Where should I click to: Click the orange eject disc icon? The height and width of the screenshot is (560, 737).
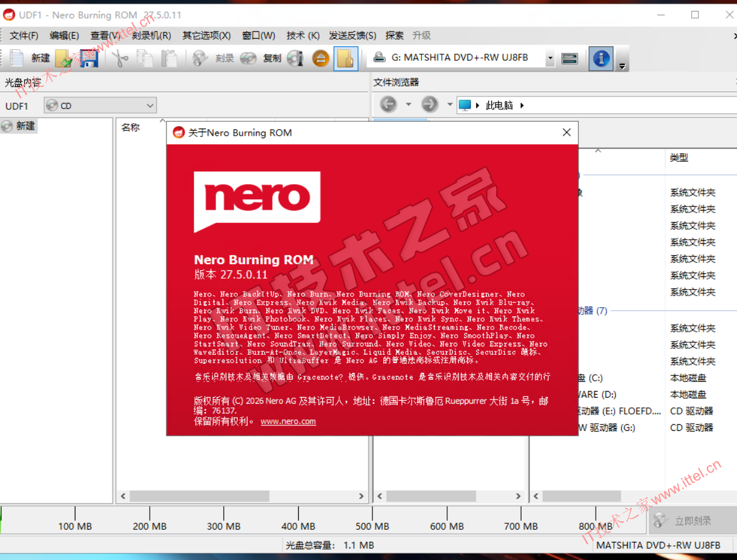coord(321,58)
